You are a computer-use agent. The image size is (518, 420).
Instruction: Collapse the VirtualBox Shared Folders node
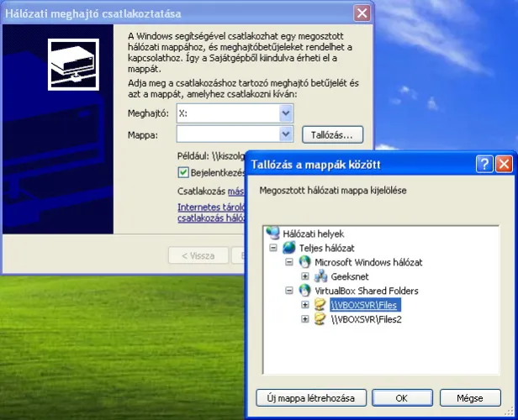(x=289, y=291)
